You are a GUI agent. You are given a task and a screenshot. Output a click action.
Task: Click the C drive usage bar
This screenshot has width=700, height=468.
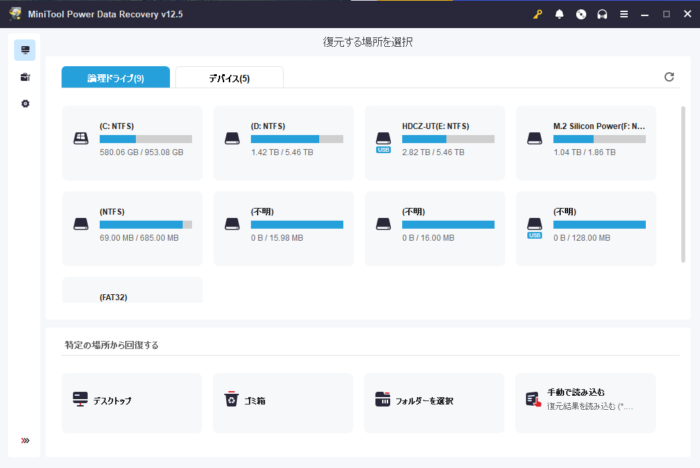[146, 139]
